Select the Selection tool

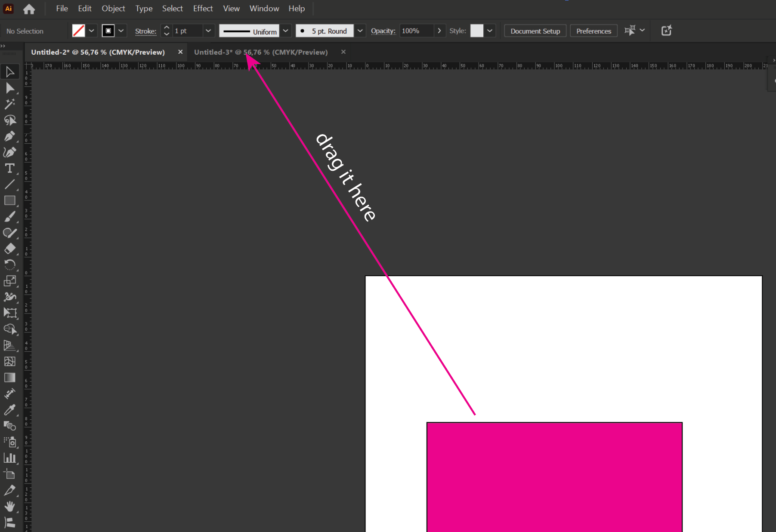click(10, 71)
